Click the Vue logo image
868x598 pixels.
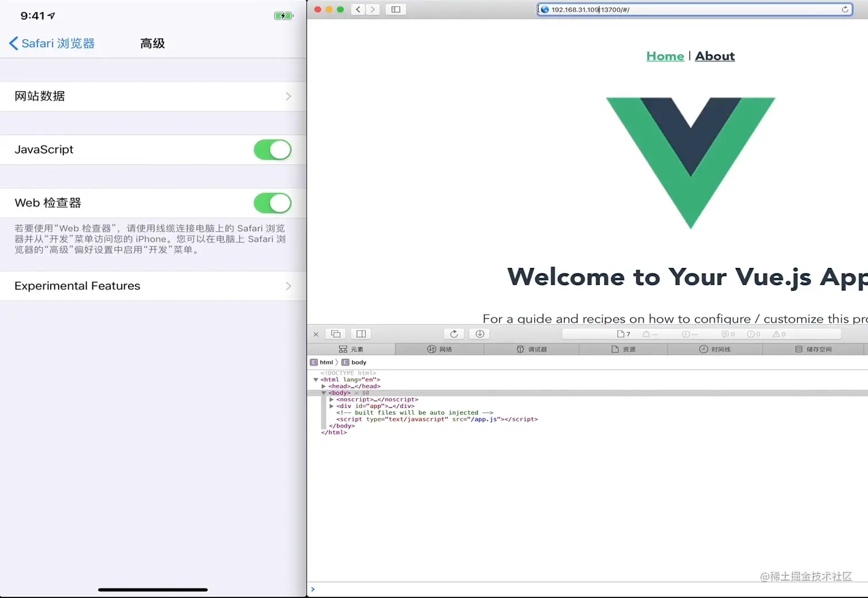click(x=691, y=163)
